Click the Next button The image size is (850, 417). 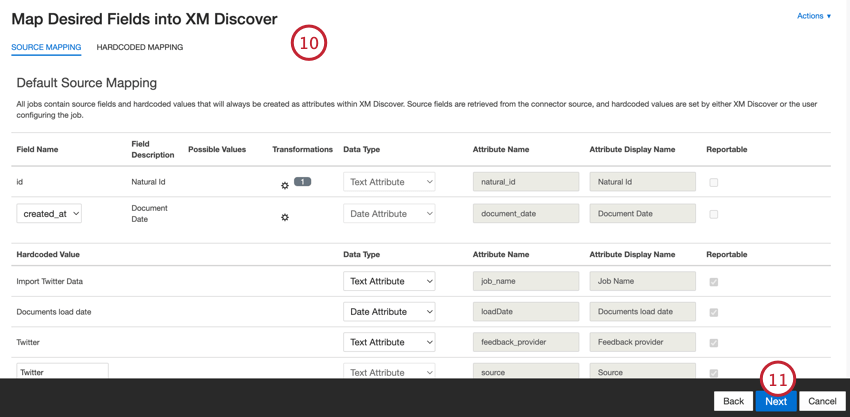click(x=776, y=401)
